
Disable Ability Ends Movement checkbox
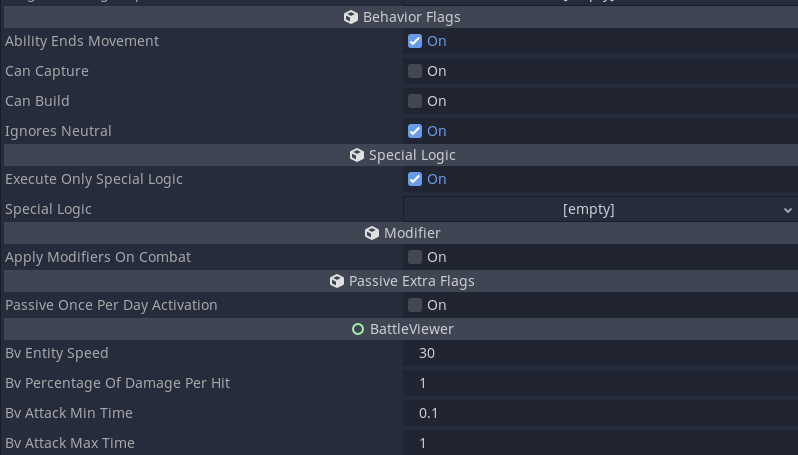tap(415, 41)
